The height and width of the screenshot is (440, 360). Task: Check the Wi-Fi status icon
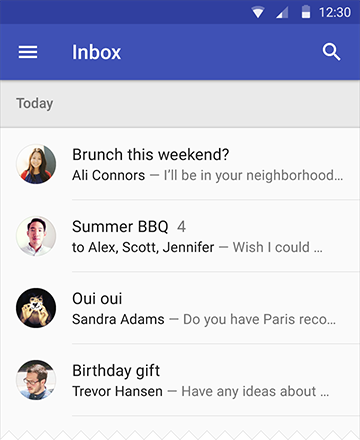tap(258, 13)
